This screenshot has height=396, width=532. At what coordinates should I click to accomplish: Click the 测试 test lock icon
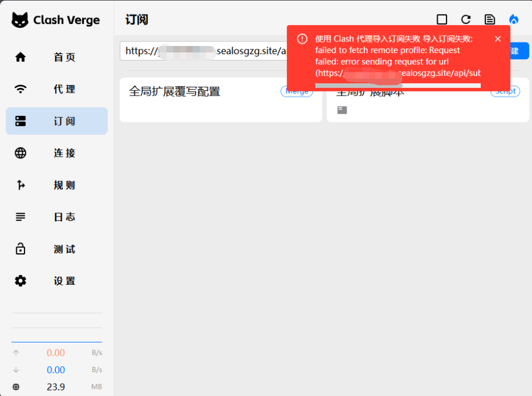click(20, 249)
